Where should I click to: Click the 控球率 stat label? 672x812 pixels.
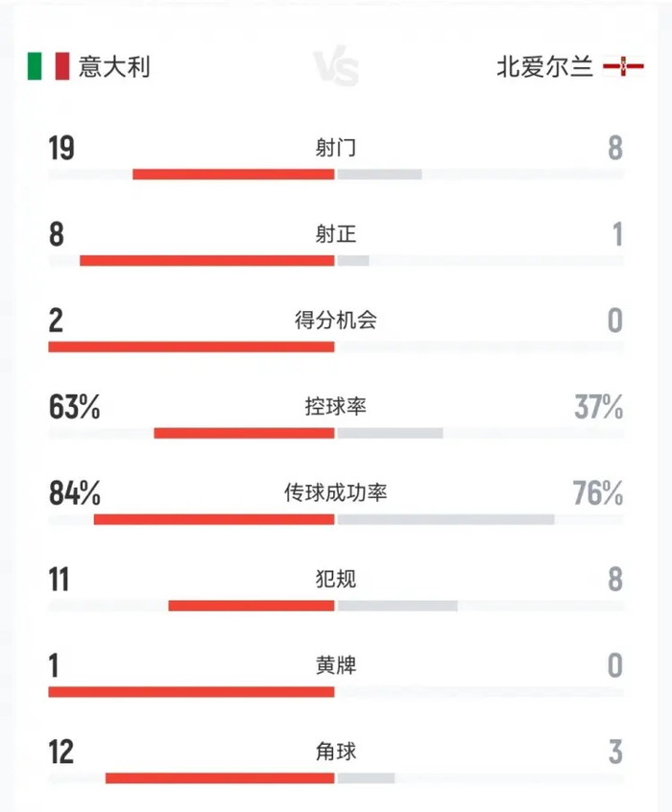(336, 407)
